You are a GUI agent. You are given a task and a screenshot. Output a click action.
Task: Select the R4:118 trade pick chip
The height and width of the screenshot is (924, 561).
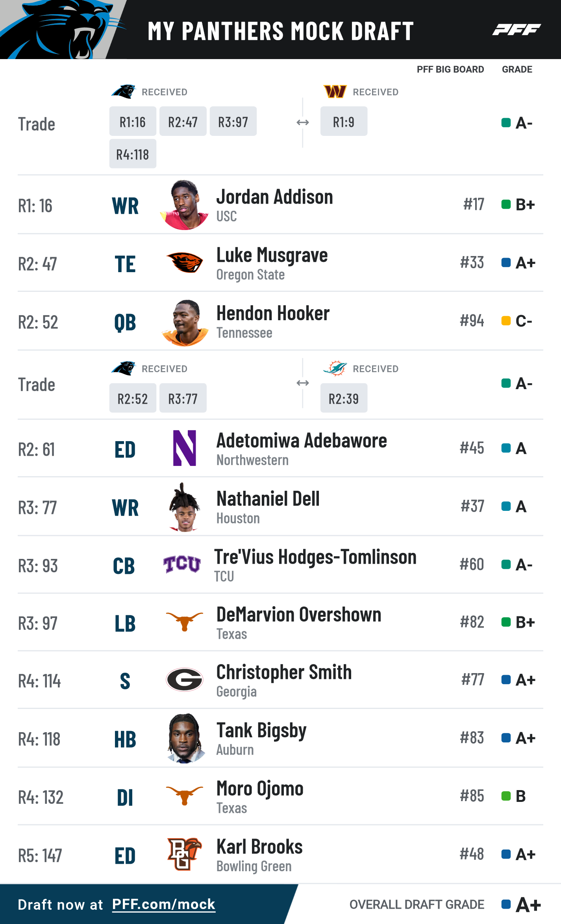tap(133, 154)
